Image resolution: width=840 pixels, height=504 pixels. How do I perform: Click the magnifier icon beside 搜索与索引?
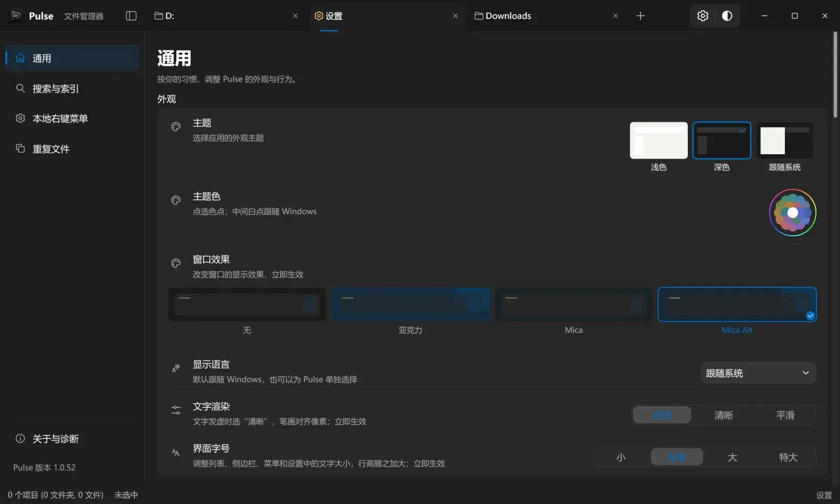point(20,88)
